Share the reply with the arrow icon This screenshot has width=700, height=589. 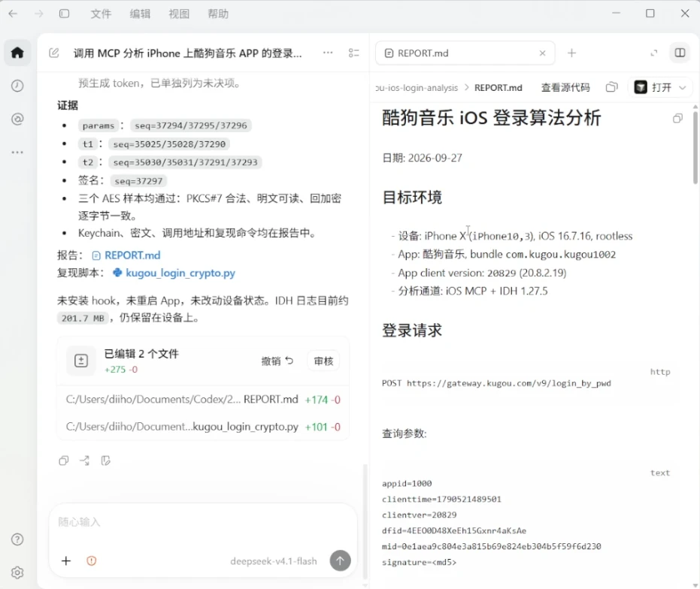click(84, 461)
